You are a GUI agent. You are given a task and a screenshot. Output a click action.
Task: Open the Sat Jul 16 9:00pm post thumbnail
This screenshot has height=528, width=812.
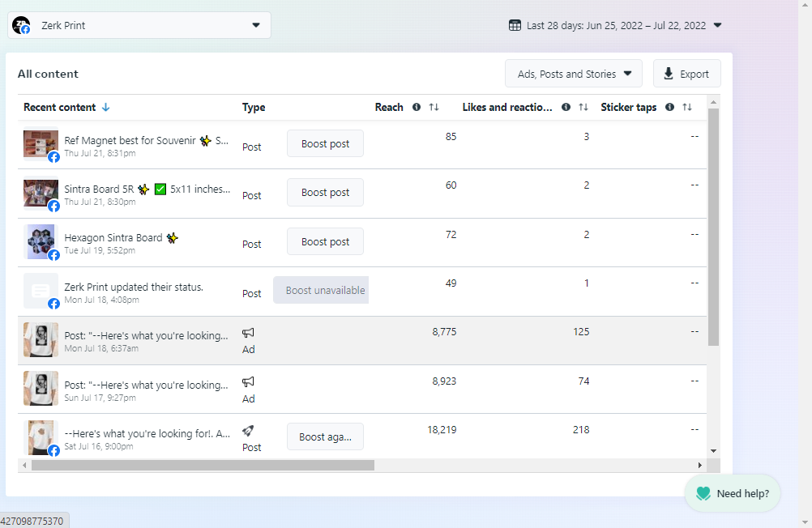41,437
